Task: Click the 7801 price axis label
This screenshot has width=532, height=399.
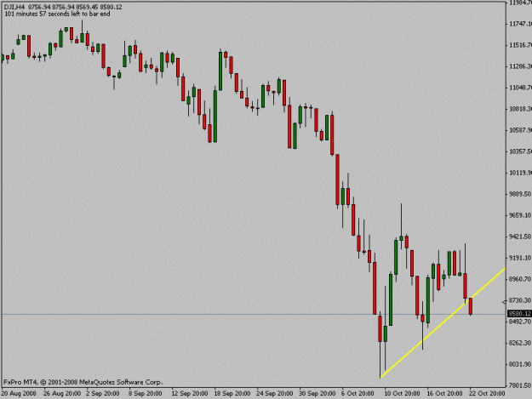Action: point(520,385)
